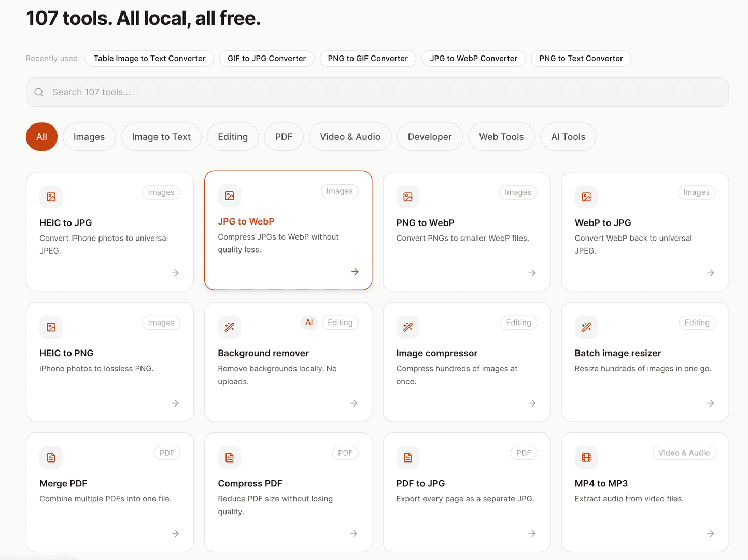Click the Batch image resizer wand icon
Screen dimensions: 748x560
(586, 327)
